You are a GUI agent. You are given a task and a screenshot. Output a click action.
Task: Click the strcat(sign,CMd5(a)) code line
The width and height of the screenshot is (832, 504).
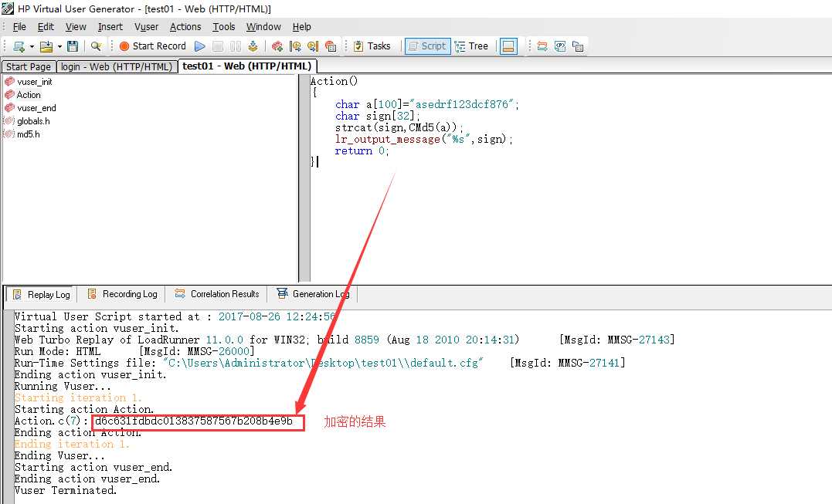tap(399, 127)
